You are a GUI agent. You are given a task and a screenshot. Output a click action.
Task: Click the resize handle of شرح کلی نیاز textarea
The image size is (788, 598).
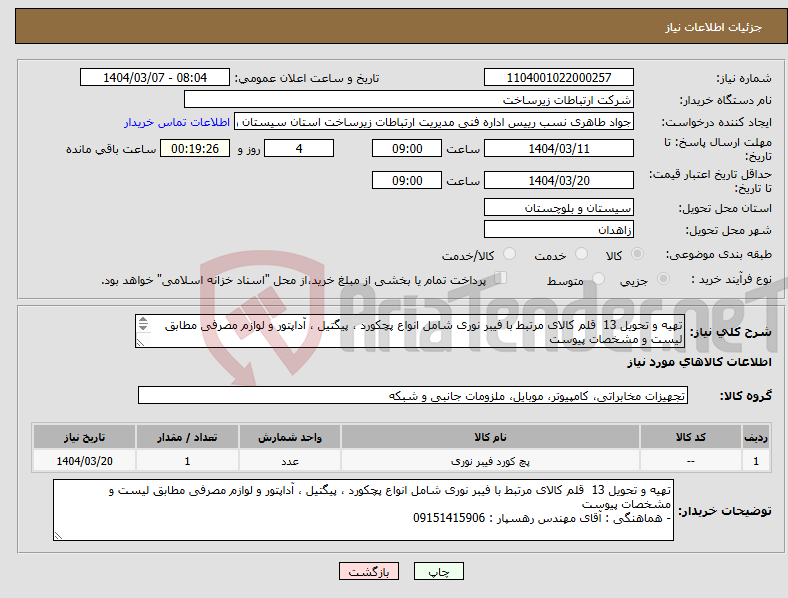click(140, 342)
